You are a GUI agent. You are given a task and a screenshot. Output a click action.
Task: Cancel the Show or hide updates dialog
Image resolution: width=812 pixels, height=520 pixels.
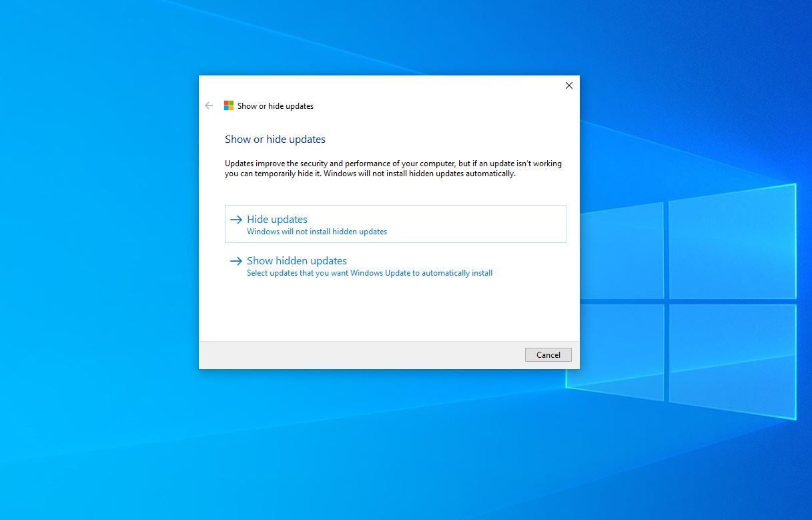click(x=548, y=354)
